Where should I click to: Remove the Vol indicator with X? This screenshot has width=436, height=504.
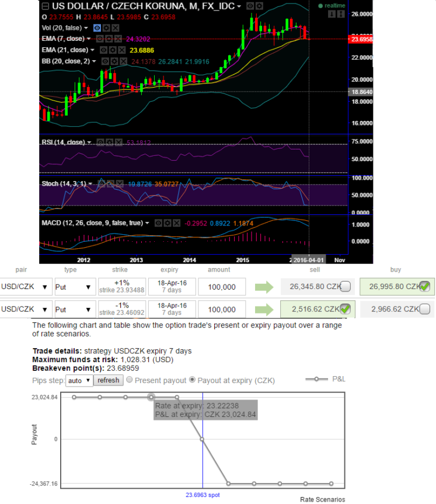pos(116,28)
